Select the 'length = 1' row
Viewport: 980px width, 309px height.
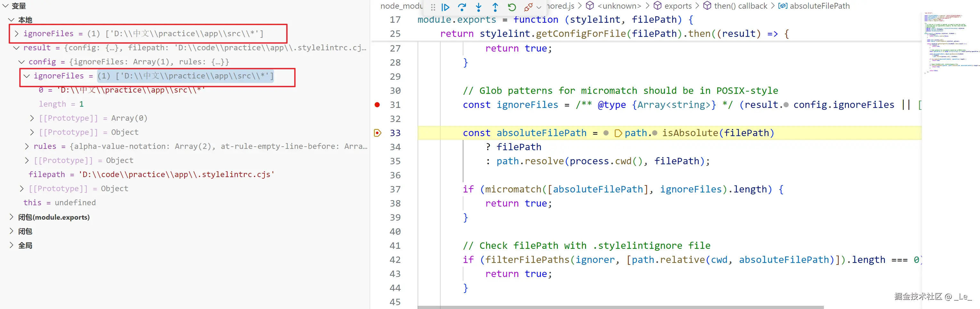click(185, 104)
